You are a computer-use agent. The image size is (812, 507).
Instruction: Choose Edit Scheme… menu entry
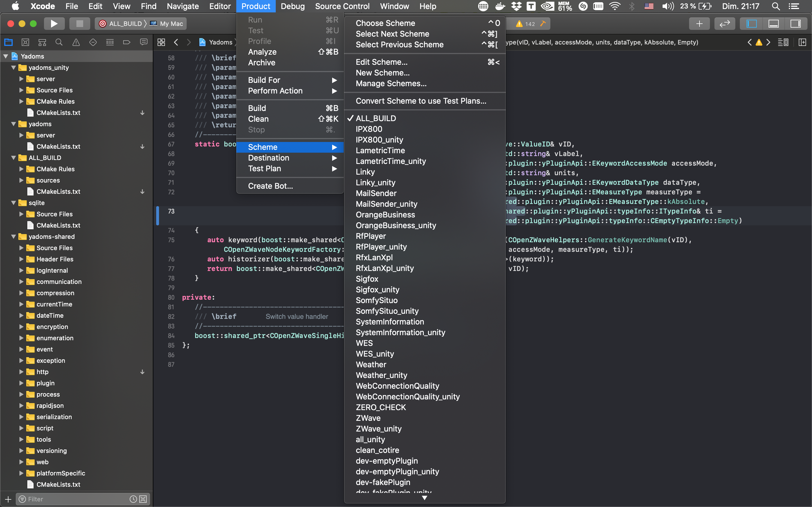(x=381, y=62)
